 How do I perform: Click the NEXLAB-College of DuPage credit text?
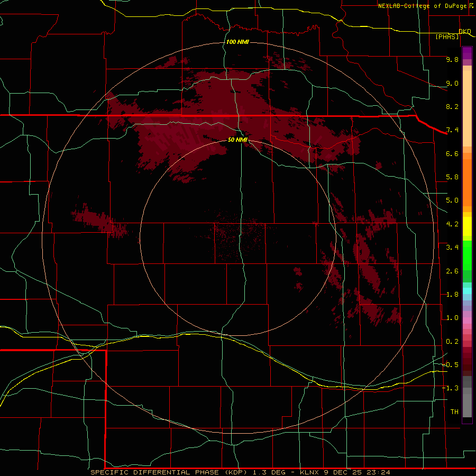tap(422, 6)
